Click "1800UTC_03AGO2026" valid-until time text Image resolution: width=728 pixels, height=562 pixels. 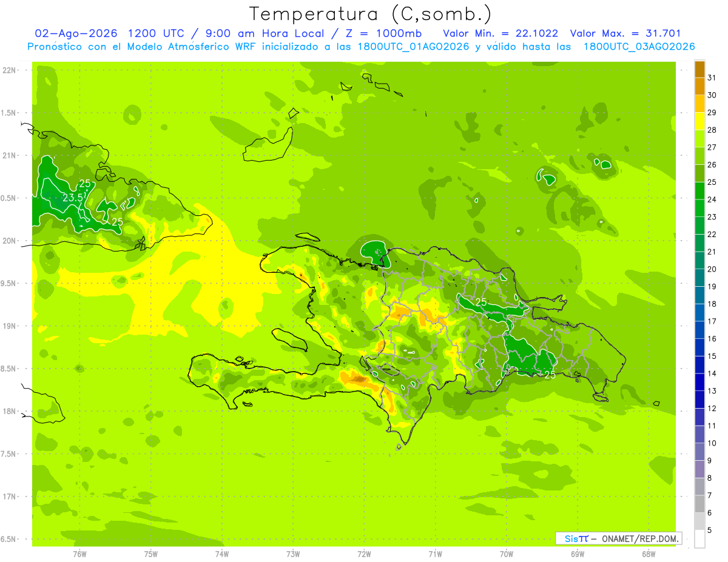(x=639, y=47)
